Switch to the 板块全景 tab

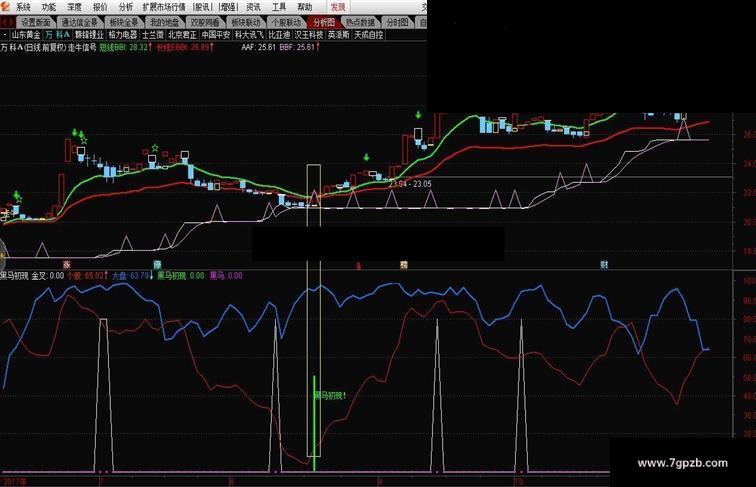124,22
